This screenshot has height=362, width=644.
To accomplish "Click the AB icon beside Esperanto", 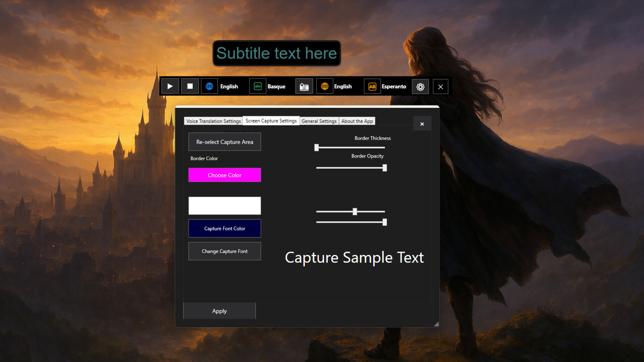I will [x=372, y=86].
